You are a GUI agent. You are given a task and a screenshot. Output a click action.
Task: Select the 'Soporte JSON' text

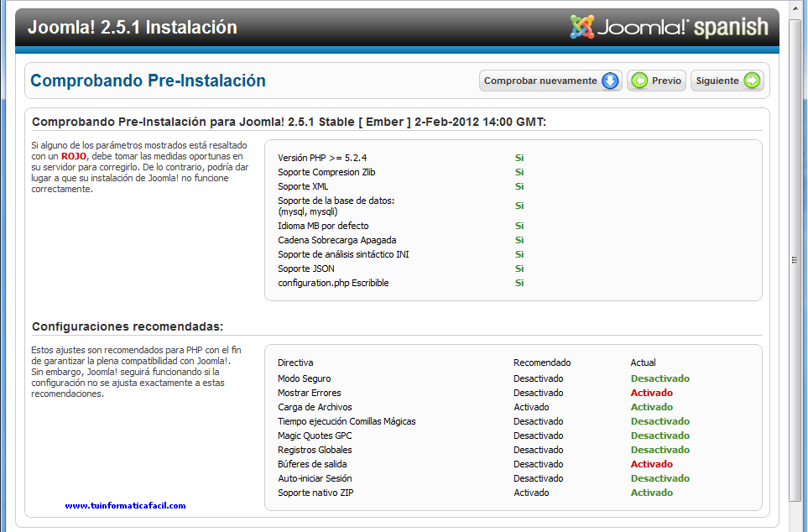point(306,269)
